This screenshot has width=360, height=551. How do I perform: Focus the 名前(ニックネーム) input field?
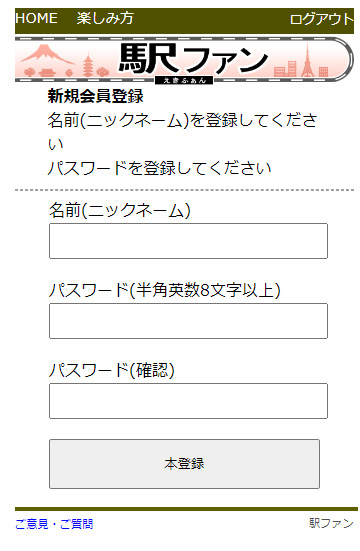tap(188, 241)
